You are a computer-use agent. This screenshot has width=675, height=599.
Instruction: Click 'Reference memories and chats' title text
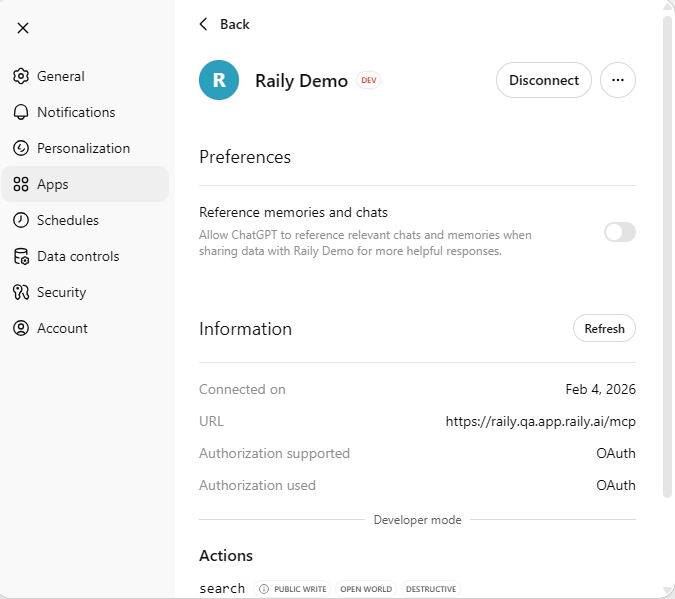click(x=293, y=212)
